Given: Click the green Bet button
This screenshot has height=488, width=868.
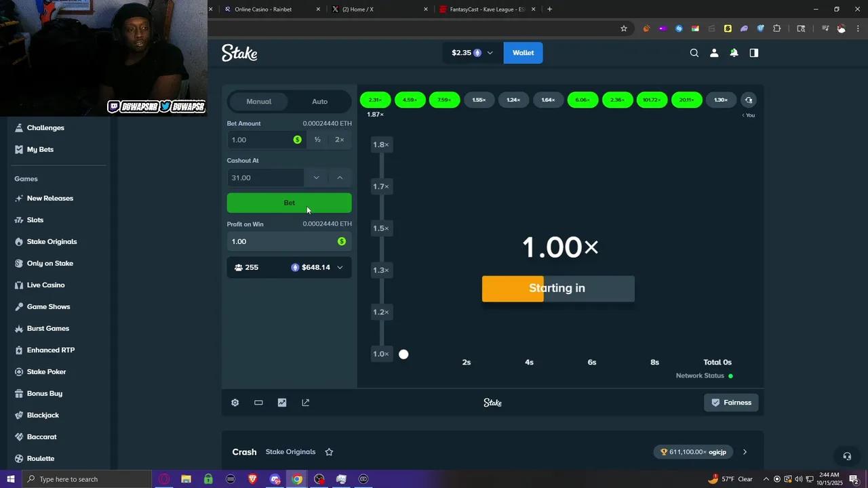Looking at the screenshot, I should 289,203.
